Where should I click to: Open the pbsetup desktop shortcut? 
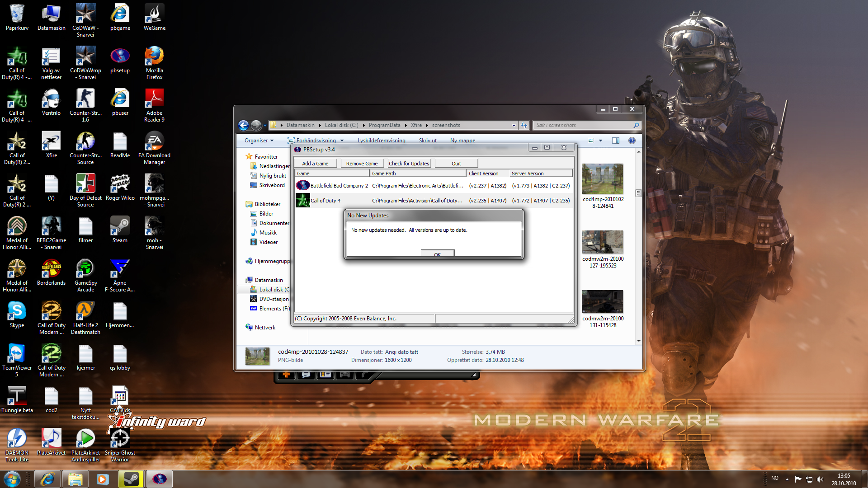(120, 60)
